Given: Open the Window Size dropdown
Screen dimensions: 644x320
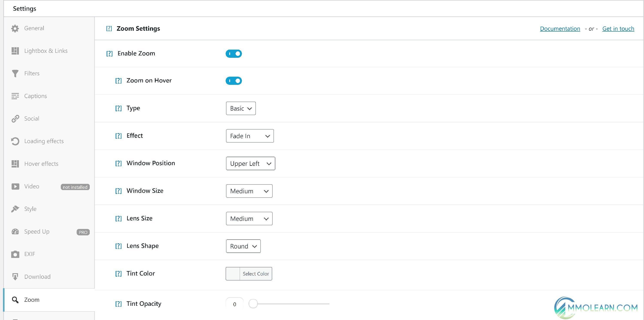Looking at the screenshot, I should [x=249, y=191].
